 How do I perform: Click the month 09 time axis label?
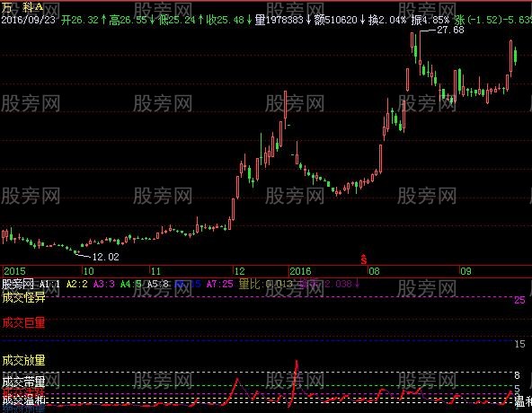coord(465,271)
